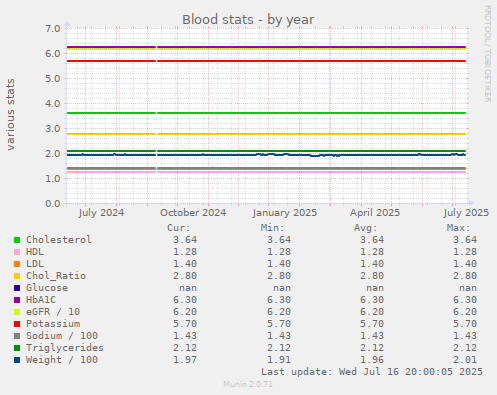This screenshot has height=395, width=497.
Task: Click the 'Last update' timestamp text
Action: pos(372,372)
